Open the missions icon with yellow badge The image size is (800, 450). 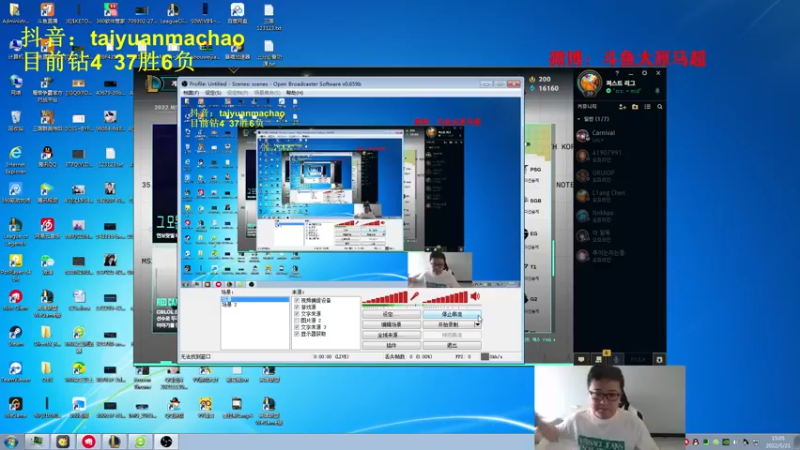point(599,358)
